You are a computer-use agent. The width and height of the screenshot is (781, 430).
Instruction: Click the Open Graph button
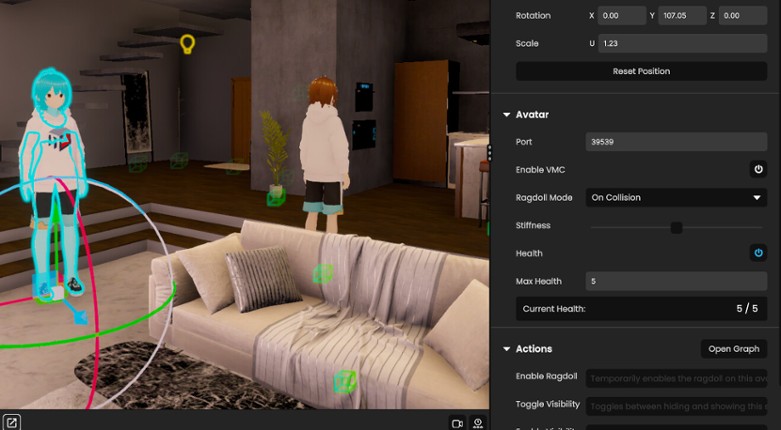pyautogui.click(x=734, y=349)
